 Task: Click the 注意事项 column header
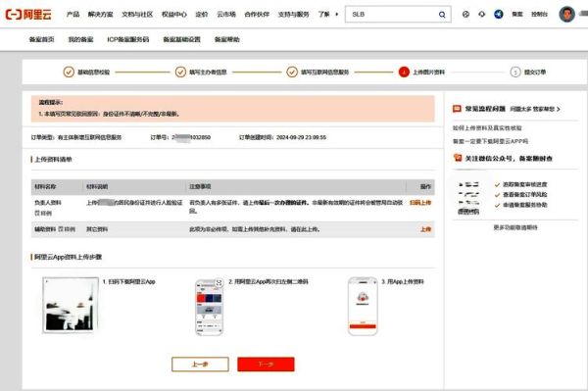[x=200, y=186]
